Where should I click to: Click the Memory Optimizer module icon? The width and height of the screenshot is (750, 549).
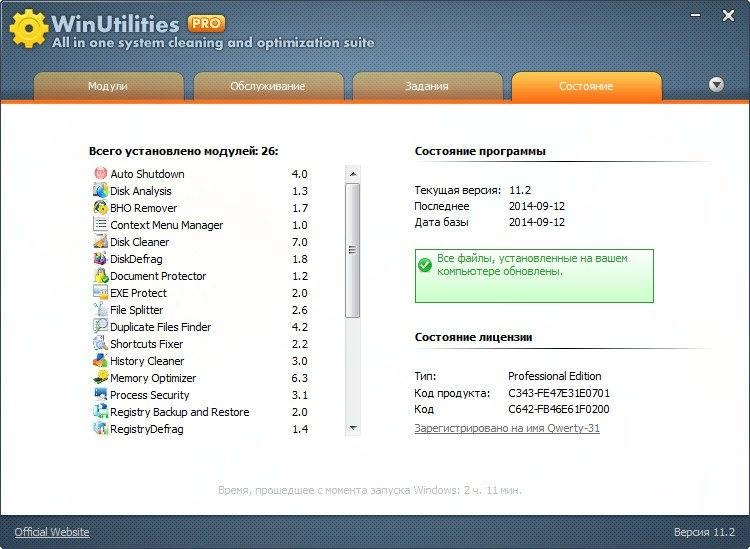point(100,377)
